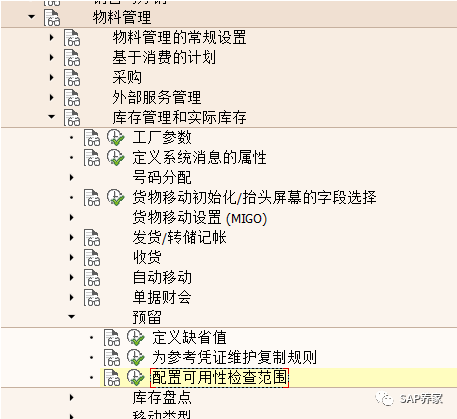Image resolution: width=457 pixels, height=419 pixels.
Task: Expand the 货物移动设置 (MIGO) node
Action: pos(72,217)
